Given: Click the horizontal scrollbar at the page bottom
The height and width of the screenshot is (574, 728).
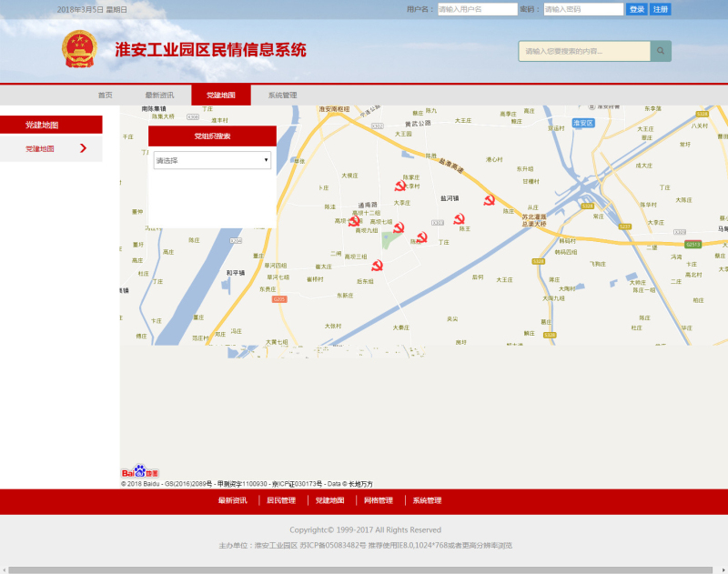Looking at the screenshot, I should (x=364, y=569).
